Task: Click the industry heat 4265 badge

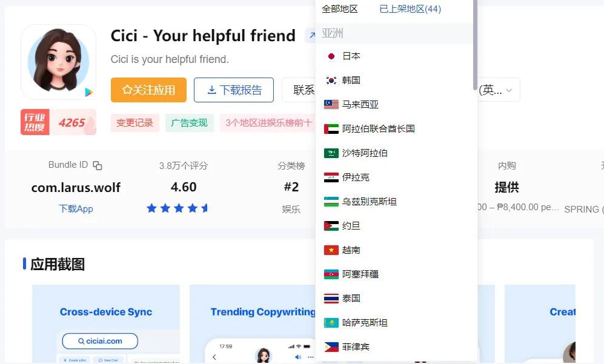Action: pos(59,122)
